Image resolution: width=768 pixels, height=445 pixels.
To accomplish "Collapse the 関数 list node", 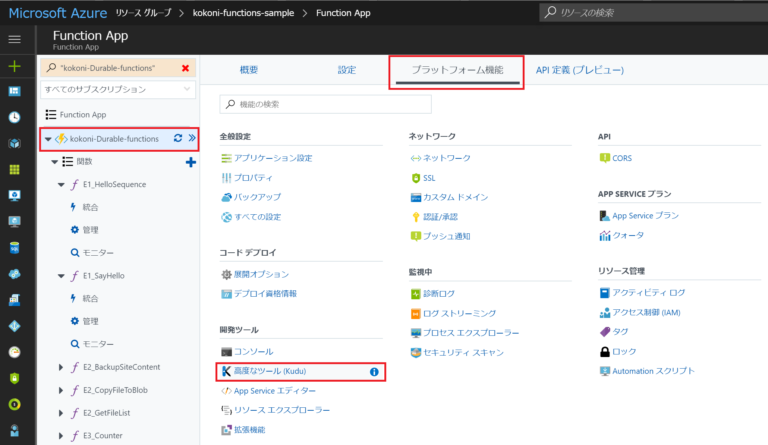I will [x=54, y=162].
